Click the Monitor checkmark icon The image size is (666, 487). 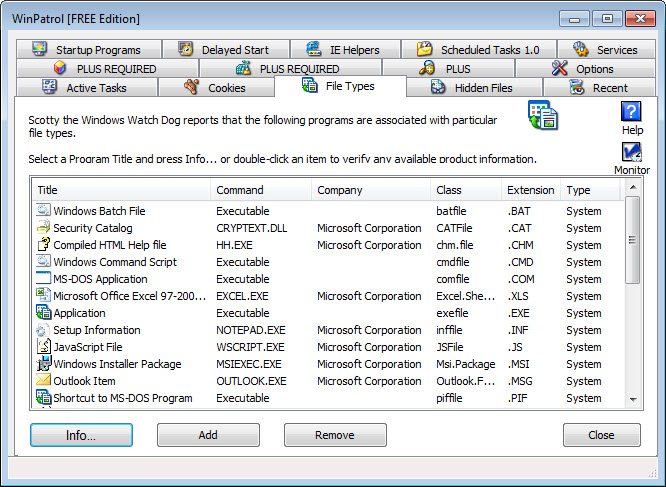click(x=631, y=152)
